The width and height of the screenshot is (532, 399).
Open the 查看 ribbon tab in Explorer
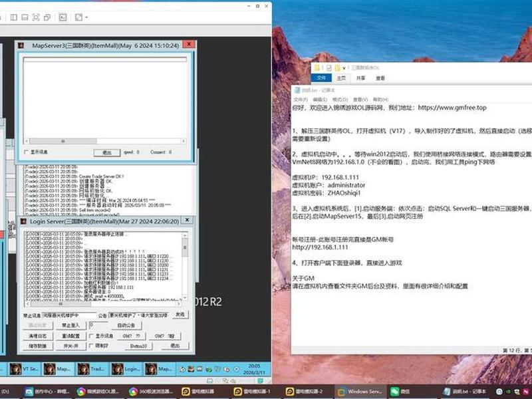tap(380, 78)
